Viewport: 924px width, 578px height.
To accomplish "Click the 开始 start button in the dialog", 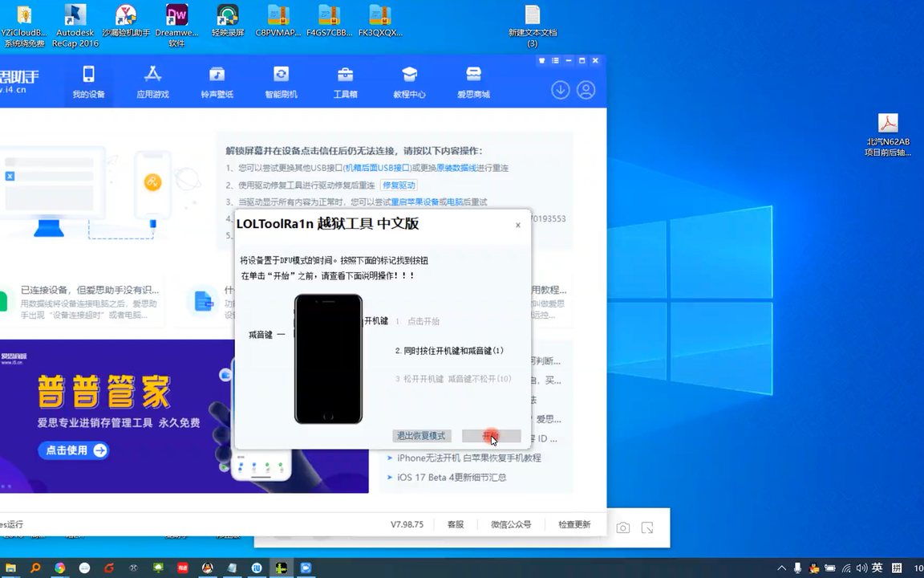I will 491,436.
